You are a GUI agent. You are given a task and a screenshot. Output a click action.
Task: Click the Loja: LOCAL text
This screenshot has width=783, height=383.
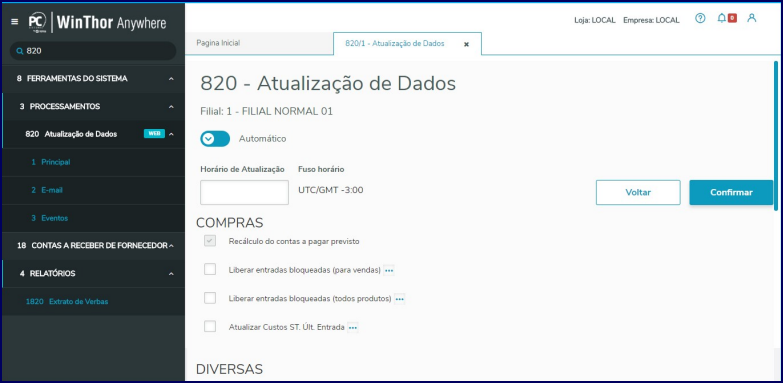coord(595,20)
